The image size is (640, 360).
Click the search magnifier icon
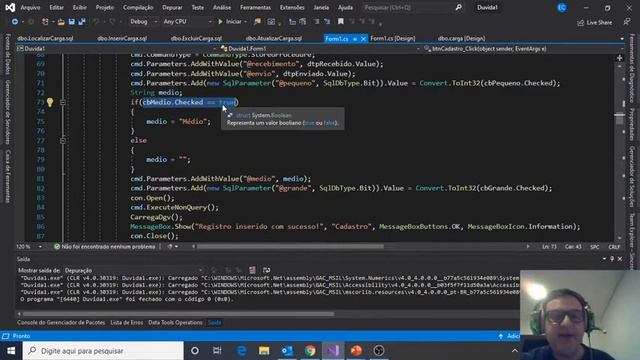coord(458,7)
